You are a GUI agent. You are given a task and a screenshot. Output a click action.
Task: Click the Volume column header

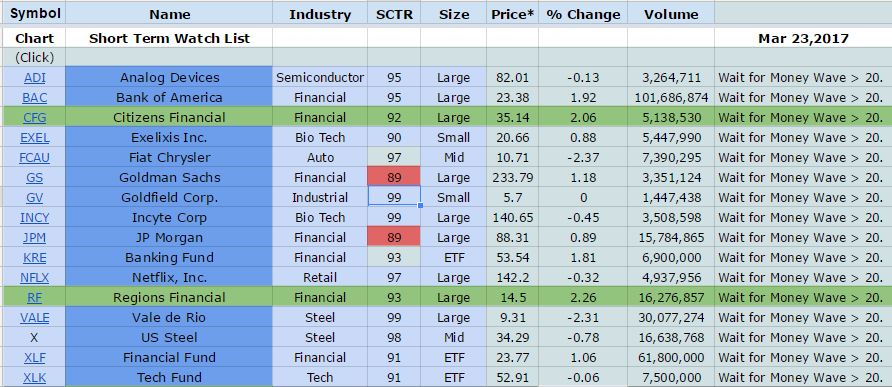671,14
